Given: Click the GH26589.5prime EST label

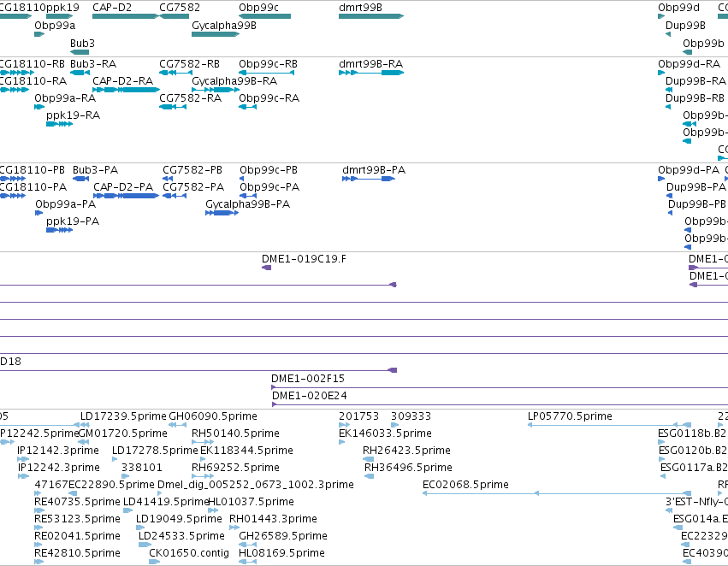Looking at the screenshot, I should [x=283, y=536].
